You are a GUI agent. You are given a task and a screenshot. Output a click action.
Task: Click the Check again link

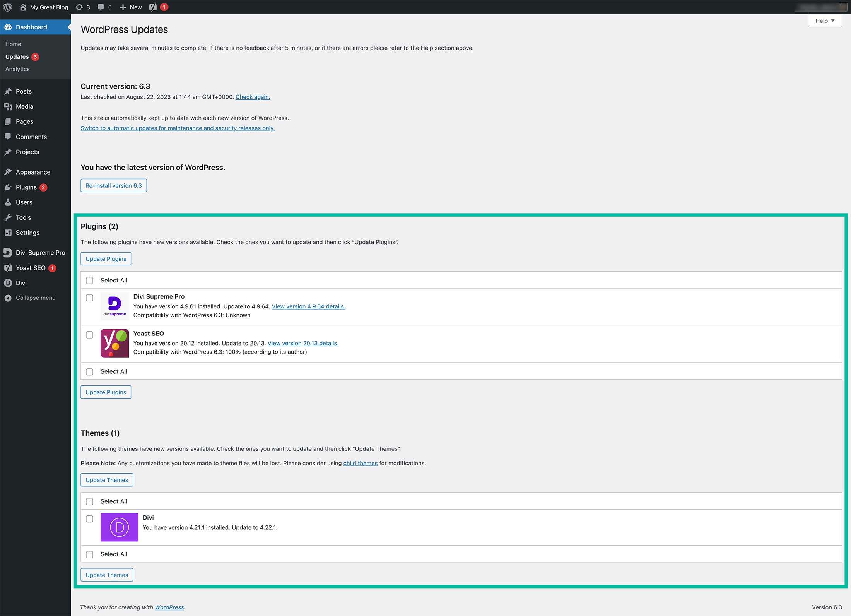pos(253,97)
